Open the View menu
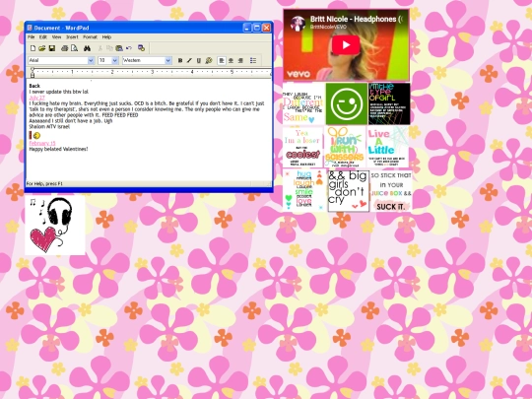This screenshot has width=532, height=399. 56,37
